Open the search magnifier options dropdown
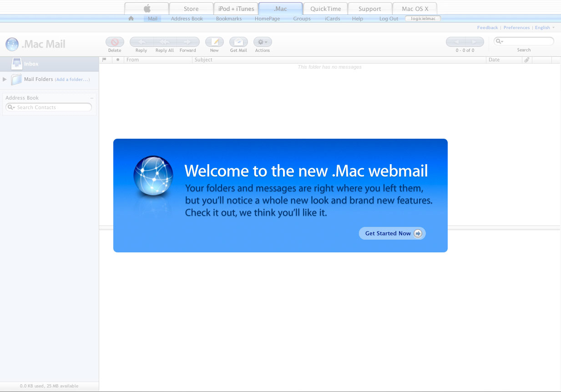 pyautogui.click(x=499, y=41)
